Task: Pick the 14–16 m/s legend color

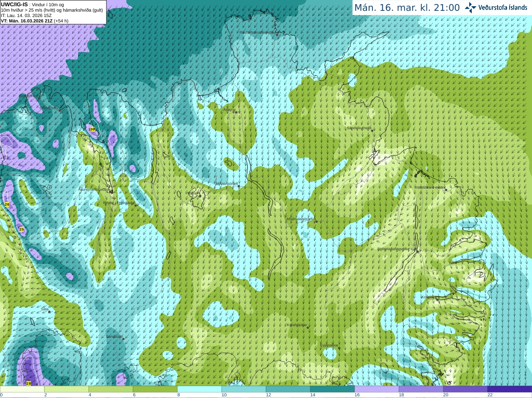Action: point(332,389)
